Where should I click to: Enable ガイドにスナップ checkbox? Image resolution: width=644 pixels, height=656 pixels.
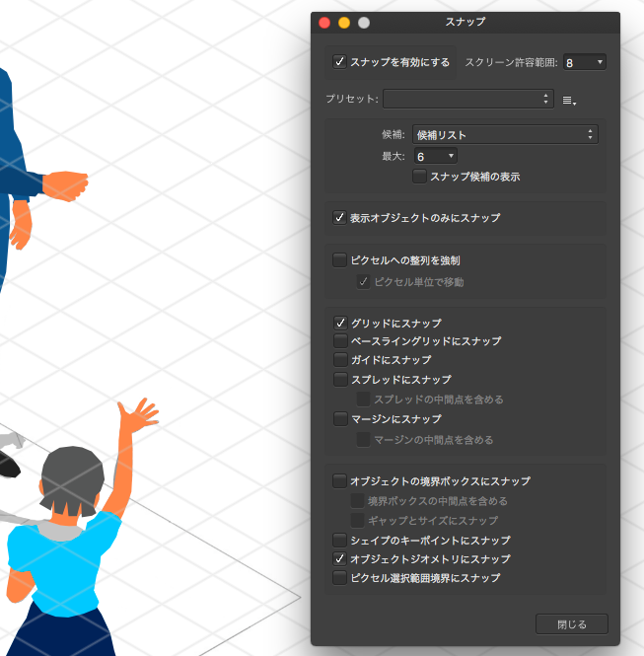(x=340, y=359)
